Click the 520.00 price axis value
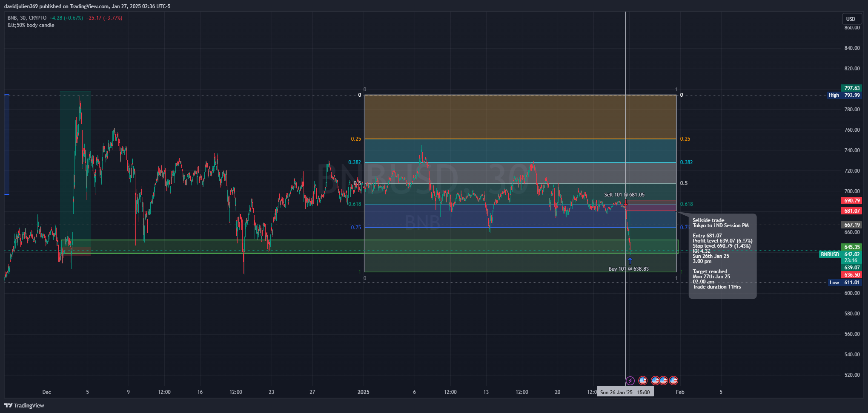 (852, 375)
